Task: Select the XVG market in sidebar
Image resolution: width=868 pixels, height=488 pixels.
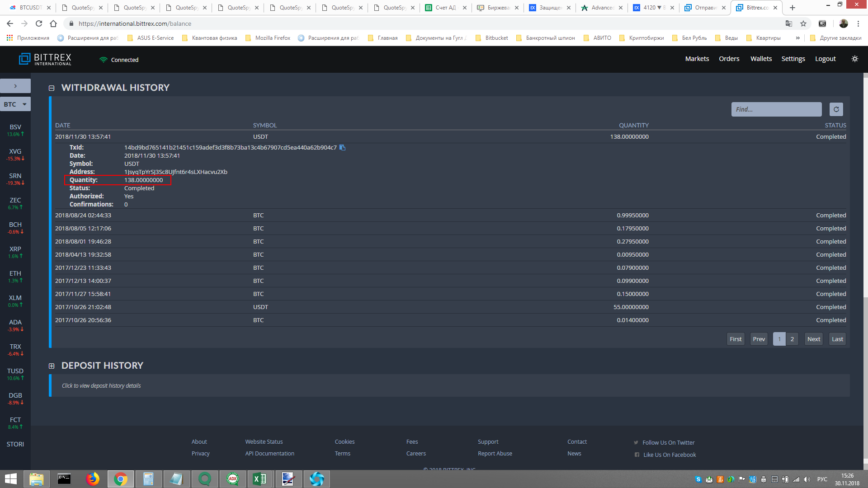Action: click(x=15, y=155)
